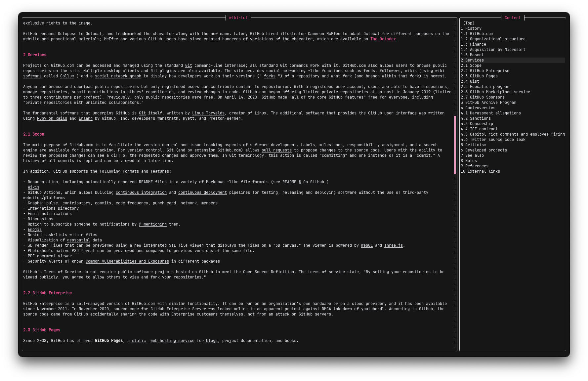Open the 'terms of service' link
Image resolution: width=588 pixels, height=381 pixels.
tap(326, 272)
